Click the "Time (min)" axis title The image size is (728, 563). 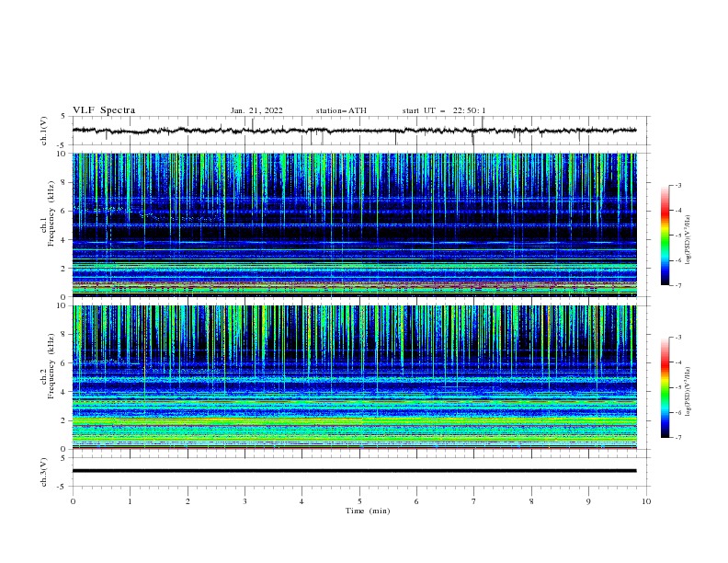[368, 511]
